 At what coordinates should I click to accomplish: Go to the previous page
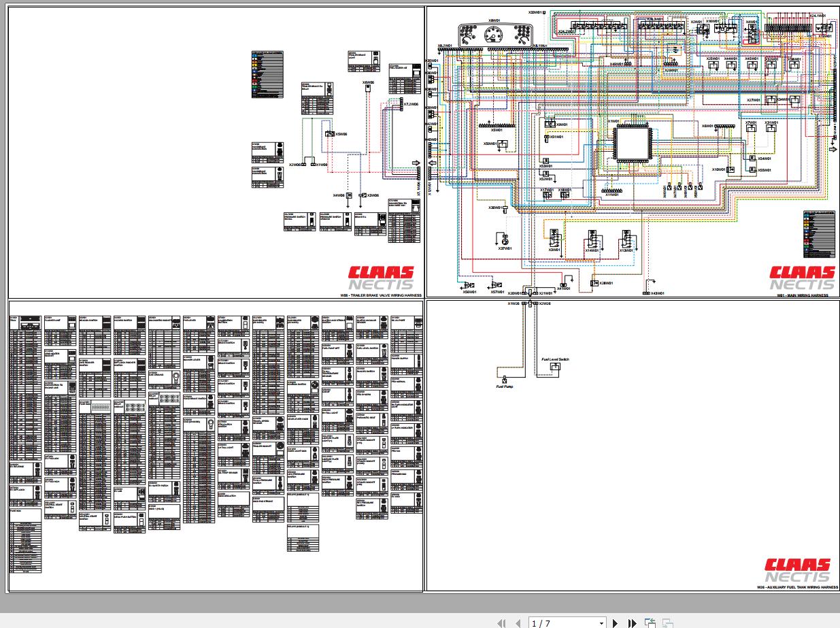(x=518, y=623)
